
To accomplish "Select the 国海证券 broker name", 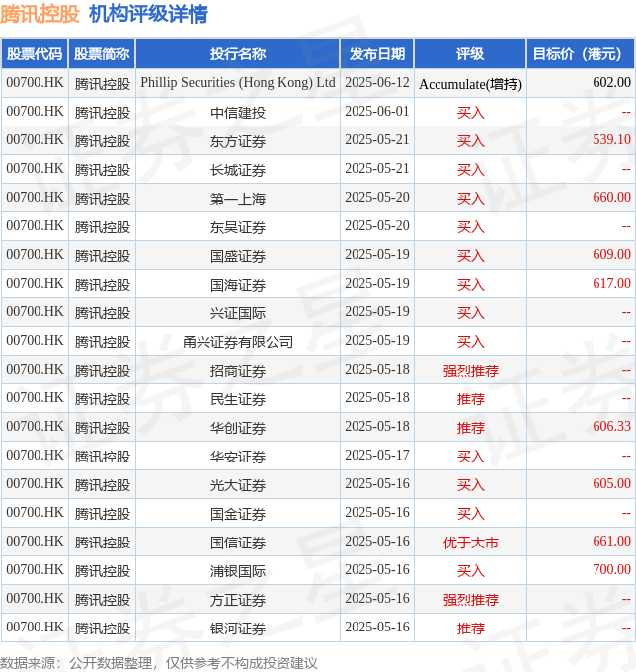I will click(x=238, y=285).
